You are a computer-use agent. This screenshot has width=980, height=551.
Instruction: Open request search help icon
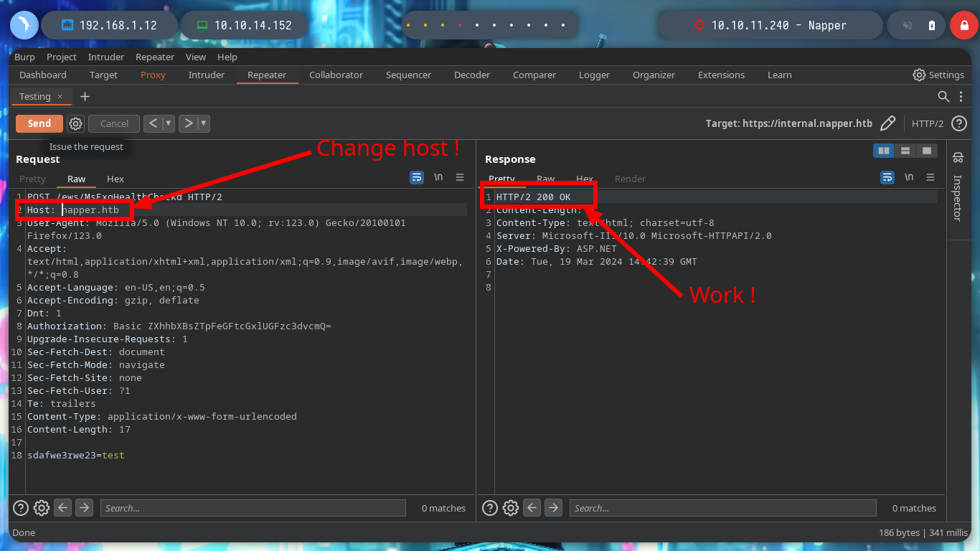(21, 508)
